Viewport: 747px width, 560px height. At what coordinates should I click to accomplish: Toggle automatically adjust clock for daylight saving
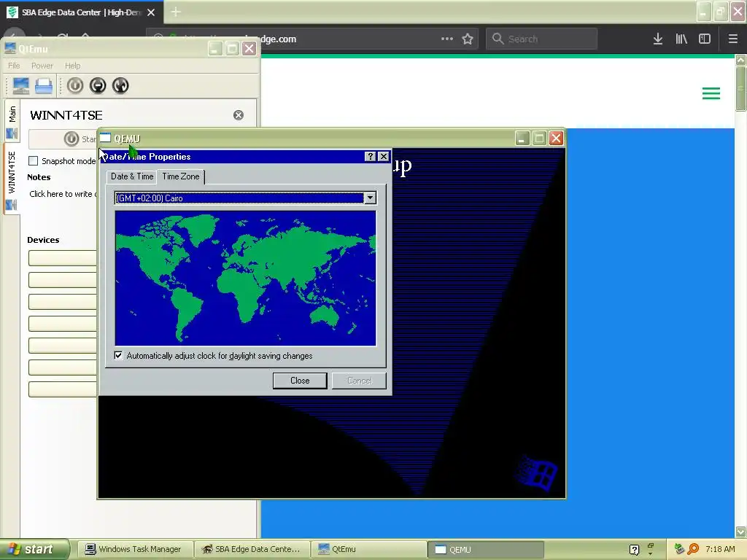[118, 356]
